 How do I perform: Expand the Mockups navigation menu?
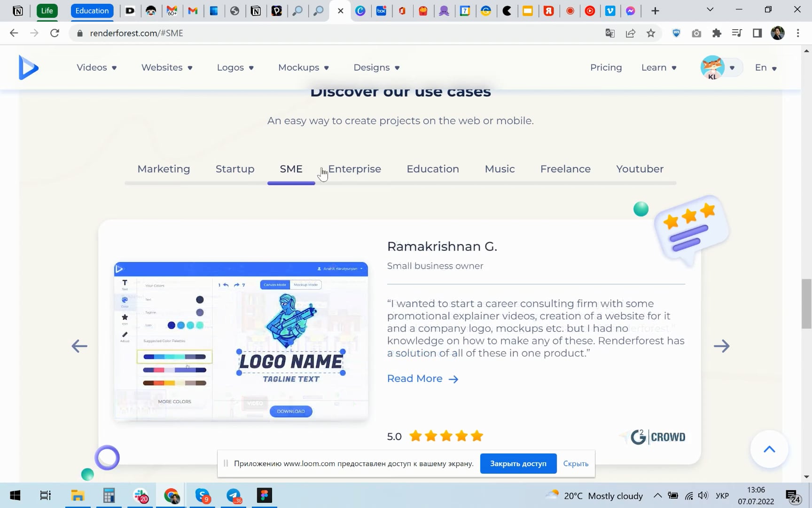pyautogui.click(x=304, y=67)
